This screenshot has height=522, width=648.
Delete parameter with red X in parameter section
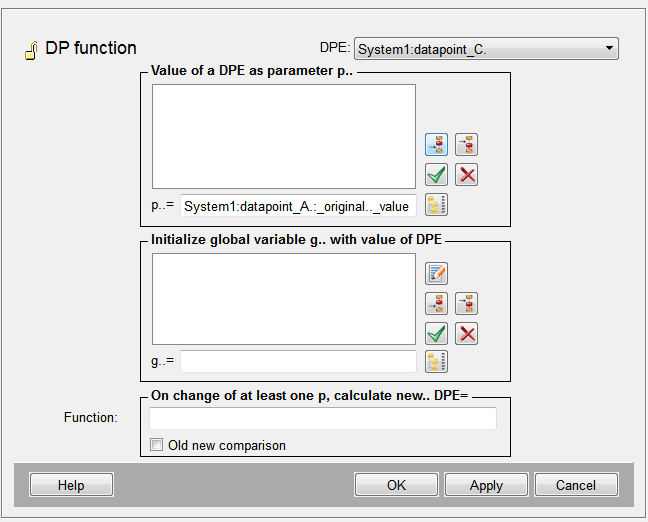point(466,175)
